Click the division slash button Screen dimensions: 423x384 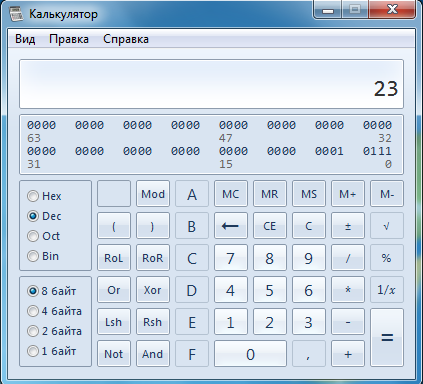tap(348, 258)
